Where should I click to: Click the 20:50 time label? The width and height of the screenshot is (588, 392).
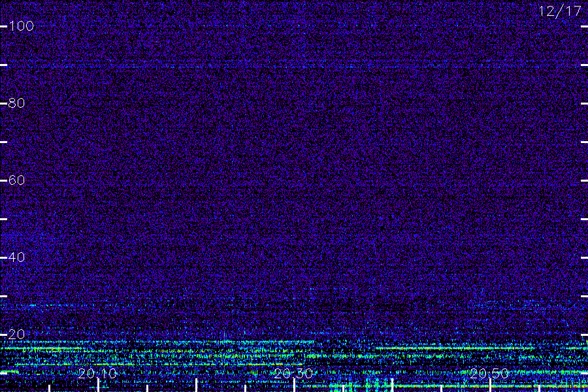[x=489, y=373]
